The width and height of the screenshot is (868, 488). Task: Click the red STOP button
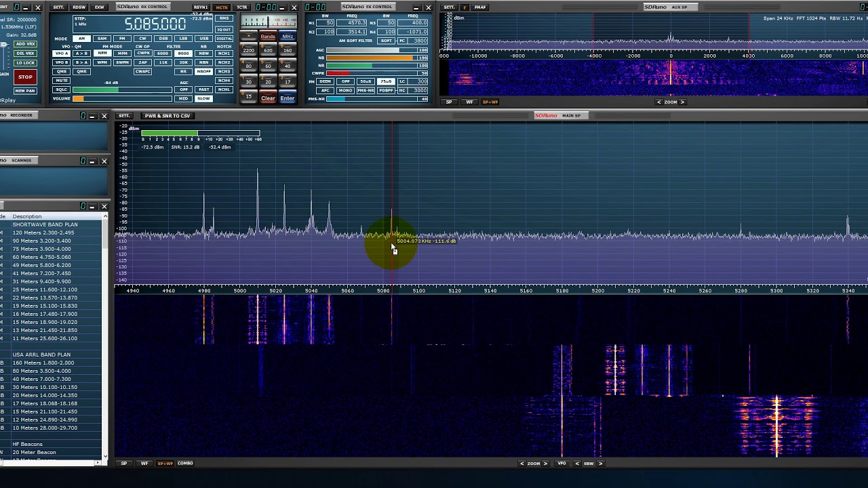coord(25,77)
